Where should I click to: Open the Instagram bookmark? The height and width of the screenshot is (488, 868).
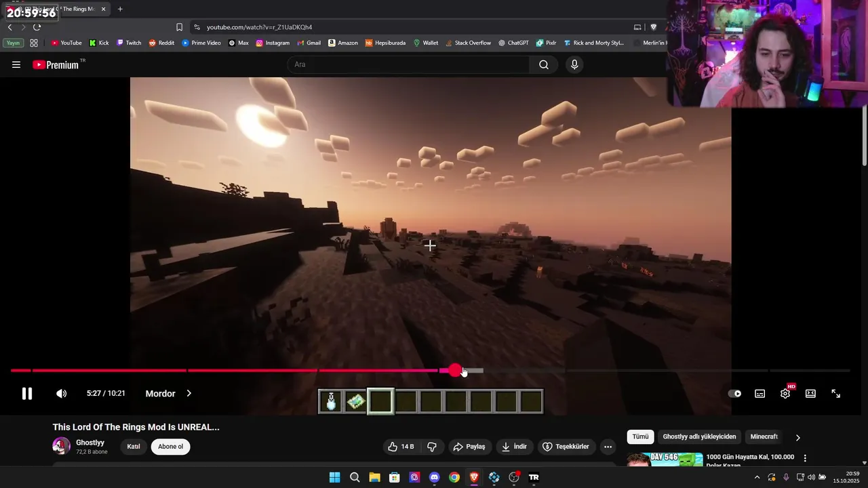coord(273,43)
